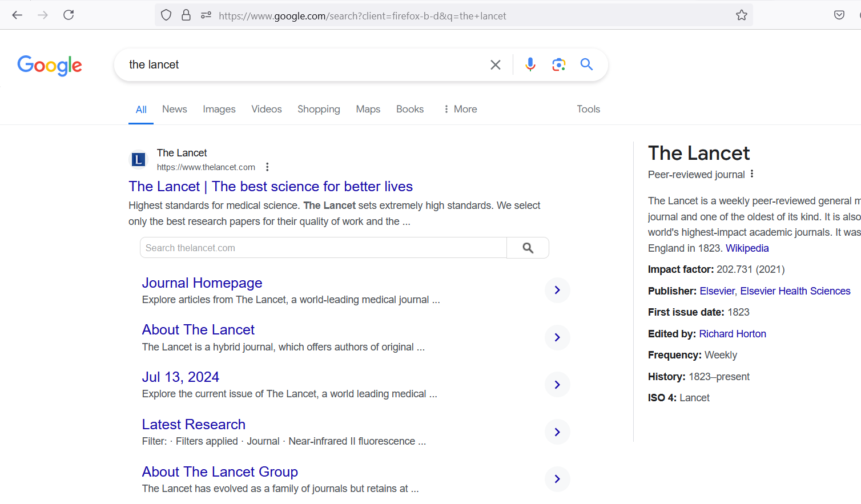Save page to Pocket

[839, 15]
